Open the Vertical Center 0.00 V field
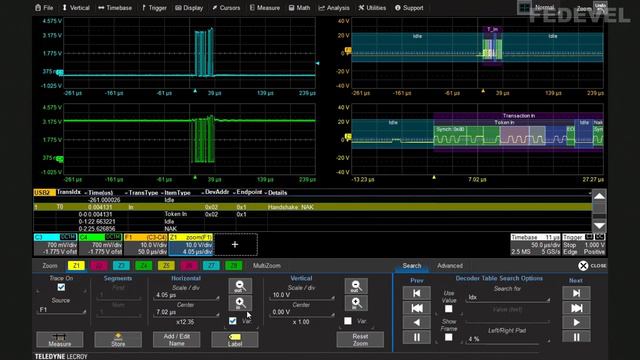This screenshot has height=360, width=640. click(x=301, y=312)
